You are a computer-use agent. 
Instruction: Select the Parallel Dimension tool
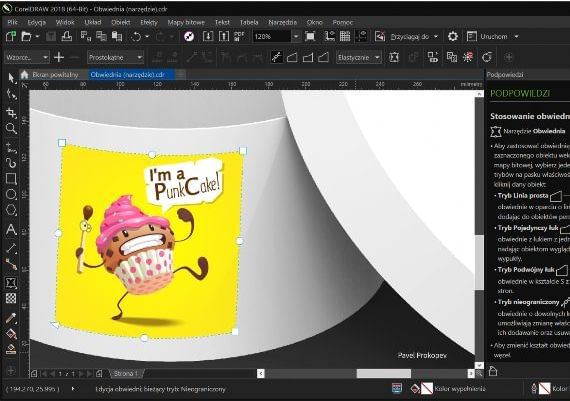[11, 248]
